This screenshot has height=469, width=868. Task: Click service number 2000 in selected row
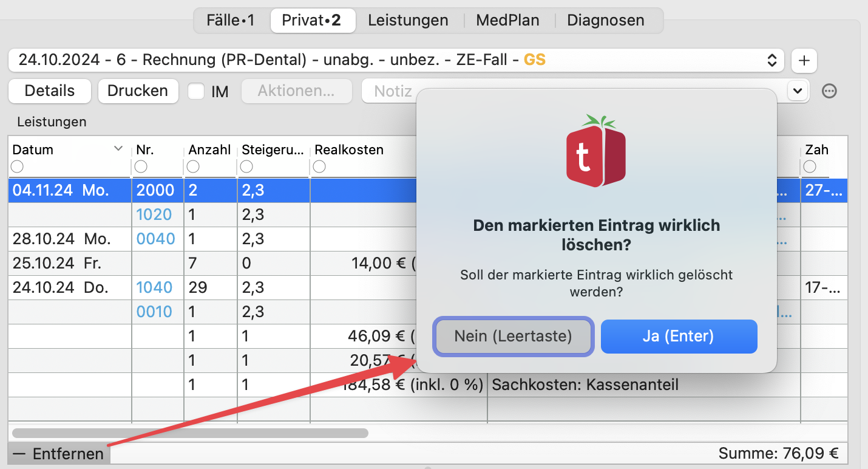point(155,190)
